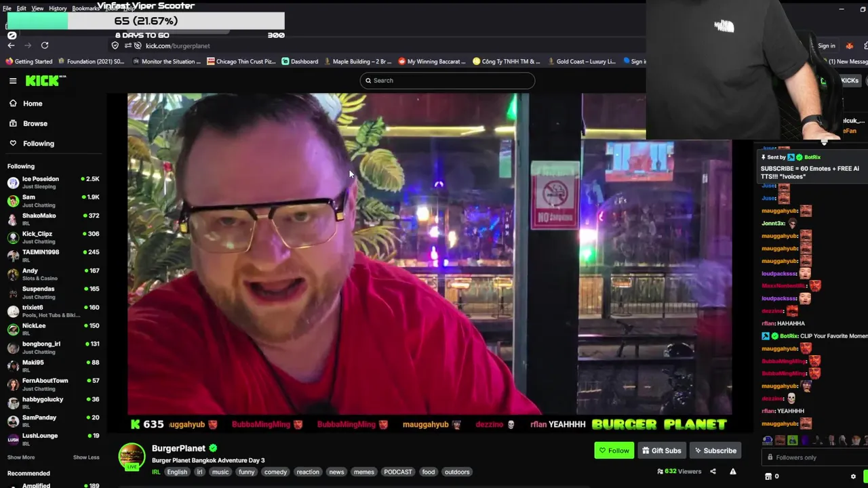Click the VinFast Viper Scooter progress bar

click(x=145, y=21)
